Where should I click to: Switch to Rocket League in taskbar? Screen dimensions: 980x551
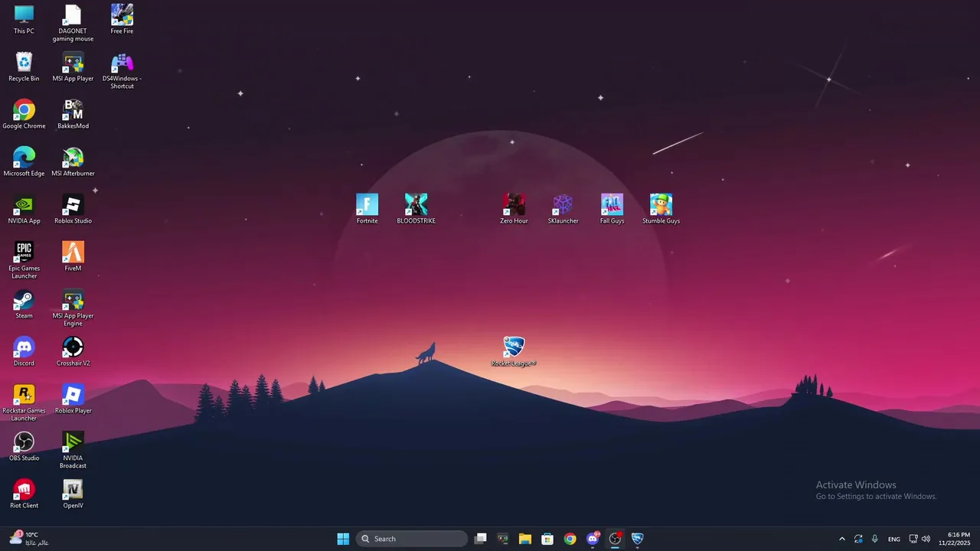(x=637, y=539)
